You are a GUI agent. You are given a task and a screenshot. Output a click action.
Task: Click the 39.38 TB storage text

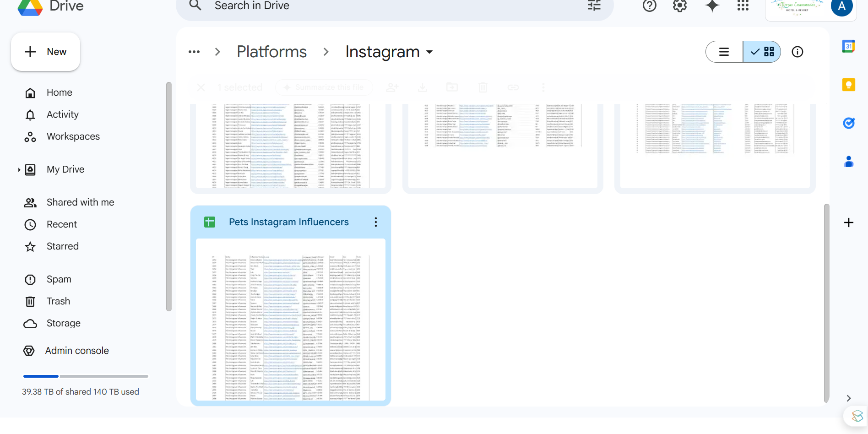point(81,392)
